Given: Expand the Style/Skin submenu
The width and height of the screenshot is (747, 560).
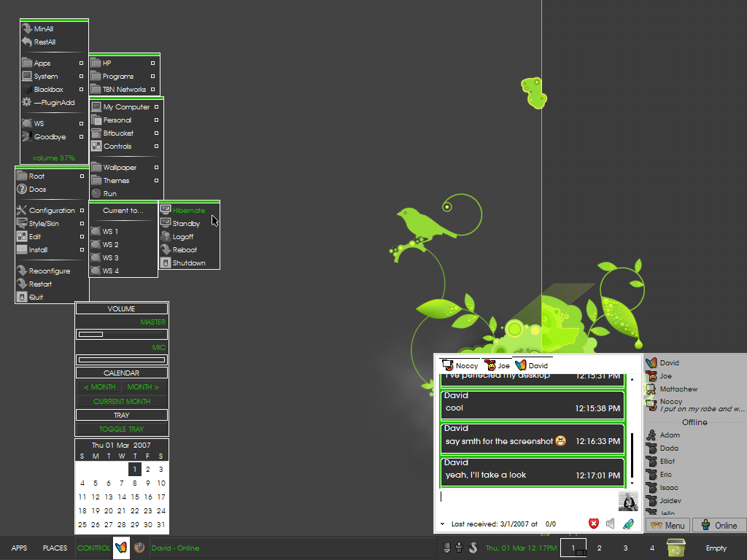Looking at the screenshot, I should coord(82,223).
